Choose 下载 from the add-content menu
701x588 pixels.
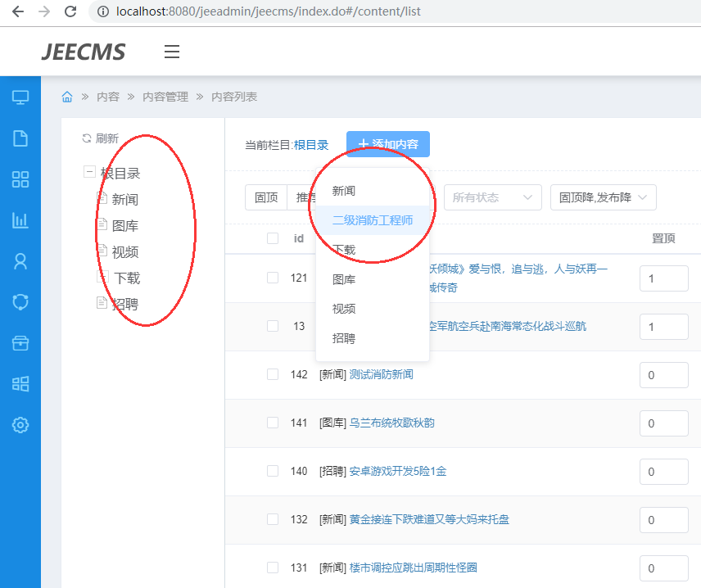click(x=373, y=250)
